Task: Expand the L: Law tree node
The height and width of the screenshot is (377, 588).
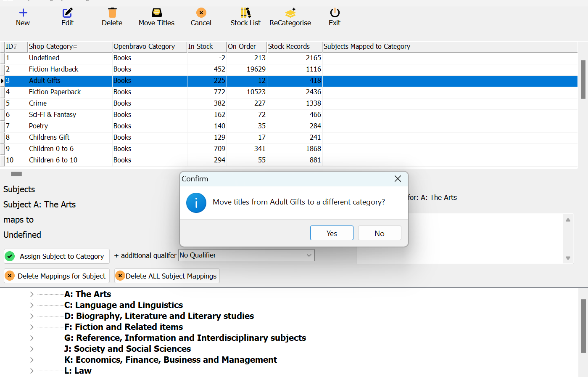Action: [x=32, y=371]
